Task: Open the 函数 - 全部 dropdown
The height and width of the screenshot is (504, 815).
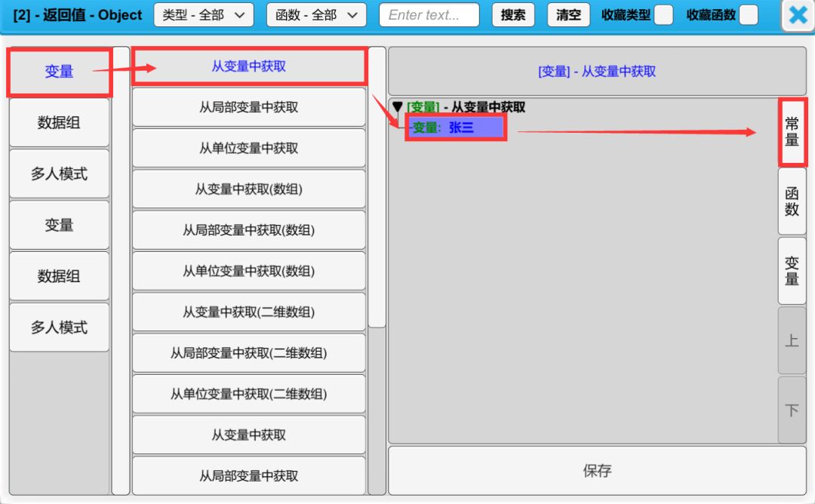Action: click(316, 15)
